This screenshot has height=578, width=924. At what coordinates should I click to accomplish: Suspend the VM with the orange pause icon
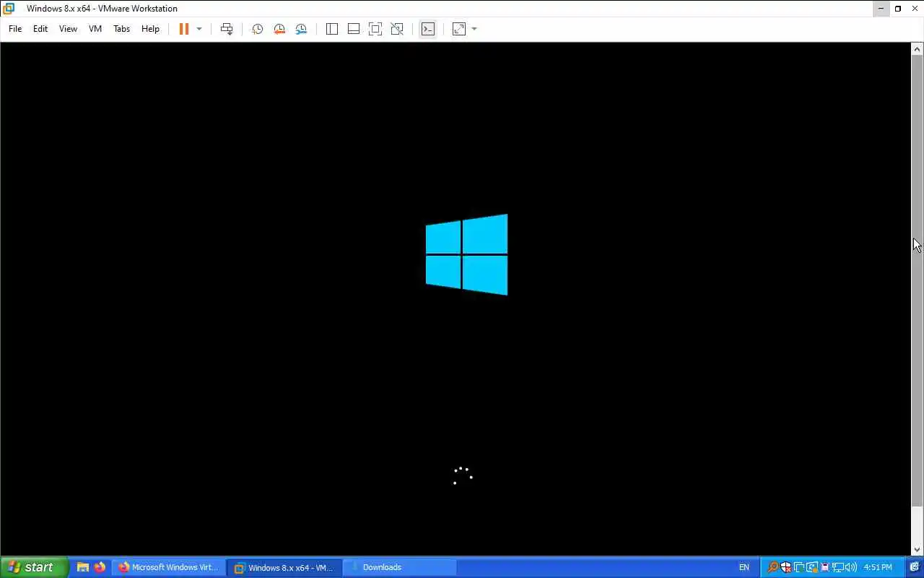[x=184, y=29]
